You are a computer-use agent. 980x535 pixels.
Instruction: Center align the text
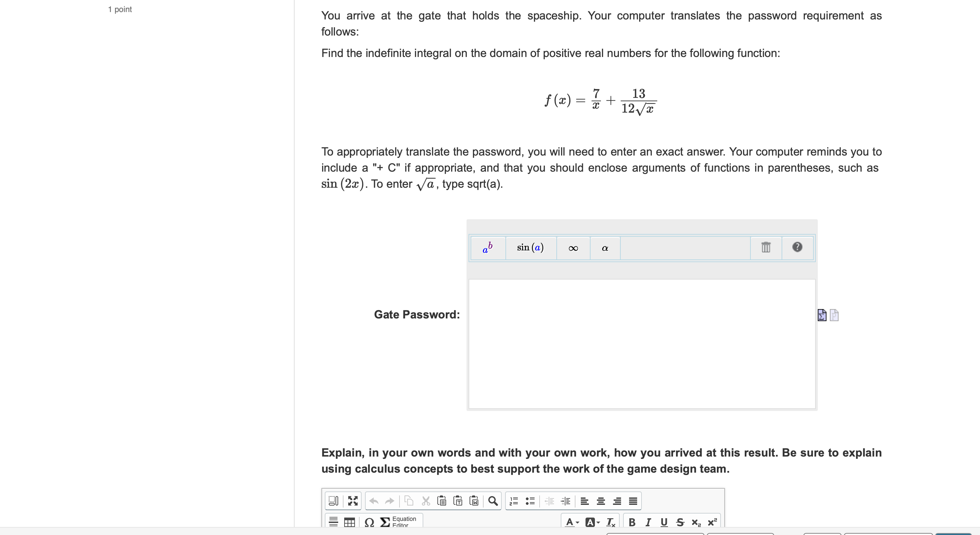601,501
